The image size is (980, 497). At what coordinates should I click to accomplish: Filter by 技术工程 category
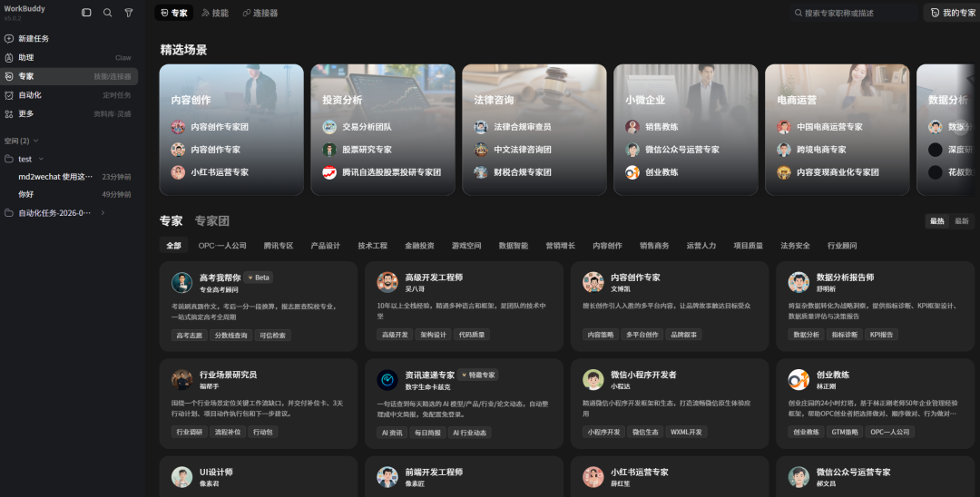pyautogui.click(x=373, y=246)
